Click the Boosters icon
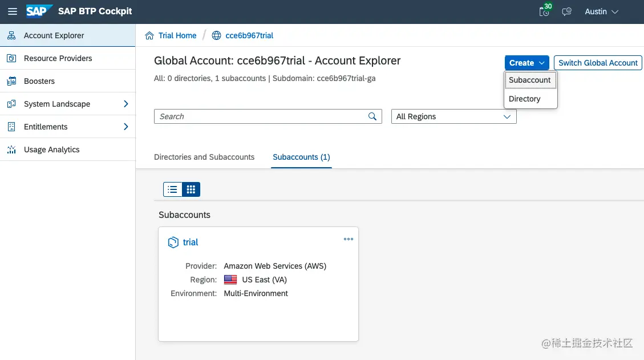 point(11,81)
